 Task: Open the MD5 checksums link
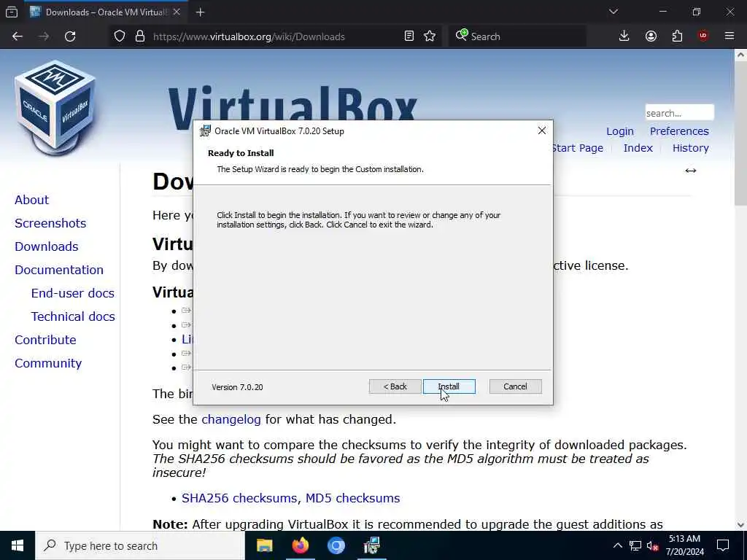click(x=352, y=498)
